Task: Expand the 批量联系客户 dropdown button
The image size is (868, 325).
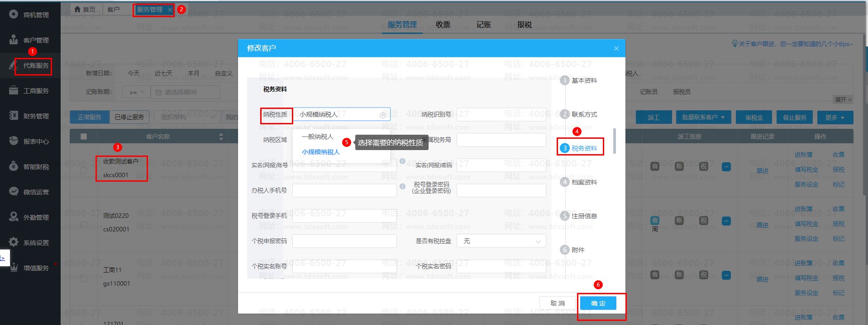Action: (703, 118)
